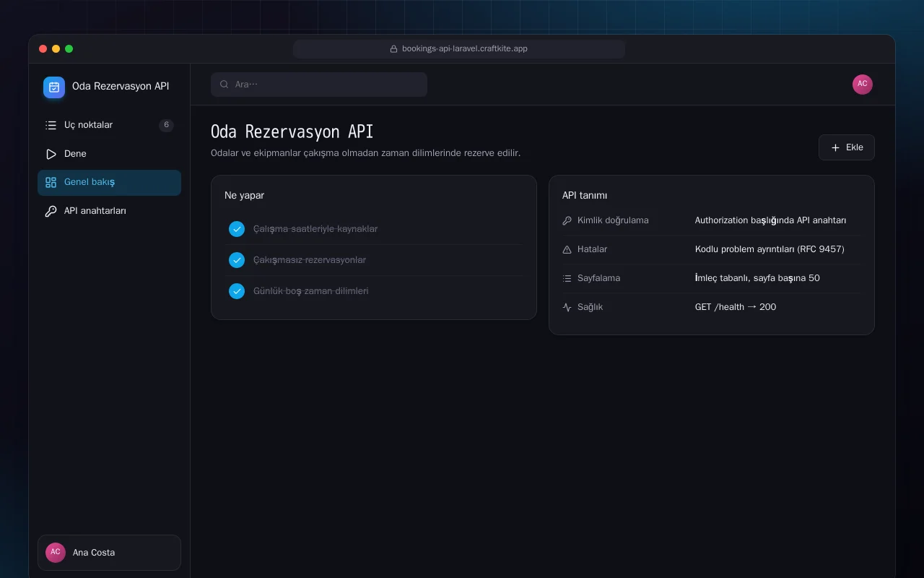
Task: Uncheck Çakışmasız rezervasyonlar
Action: pyautogui.click(x=237, y=260)
